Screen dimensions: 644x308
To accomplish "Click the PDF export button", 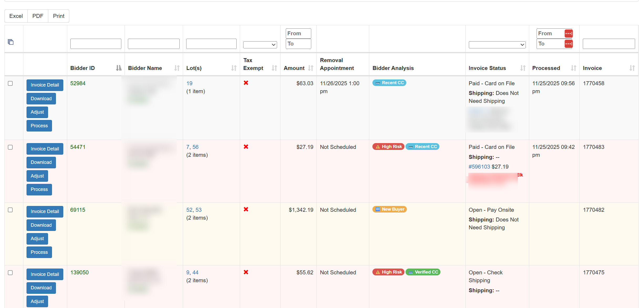I will click(x=38, y=16).
